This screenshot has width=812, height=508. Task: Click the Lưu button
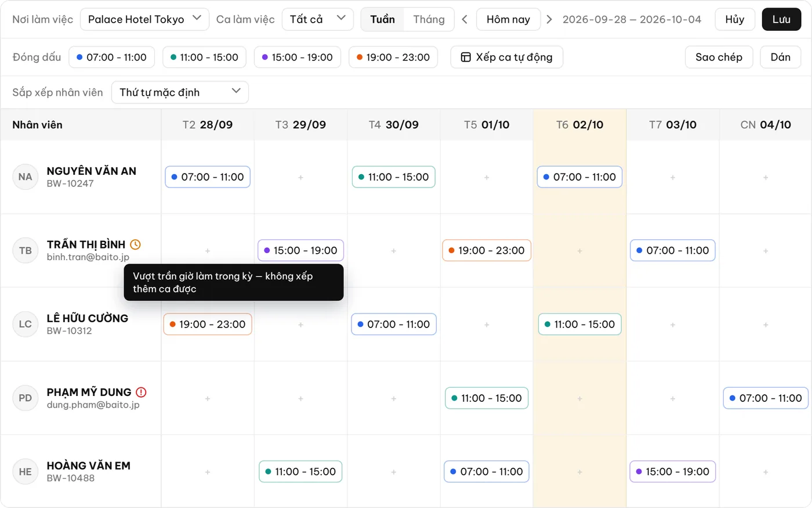(x=781, y=19)
